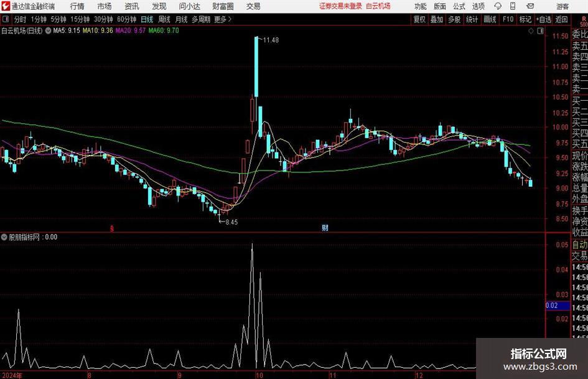
Task: Switch to the 月线 monthly tab
Action: tap(182, 19)
